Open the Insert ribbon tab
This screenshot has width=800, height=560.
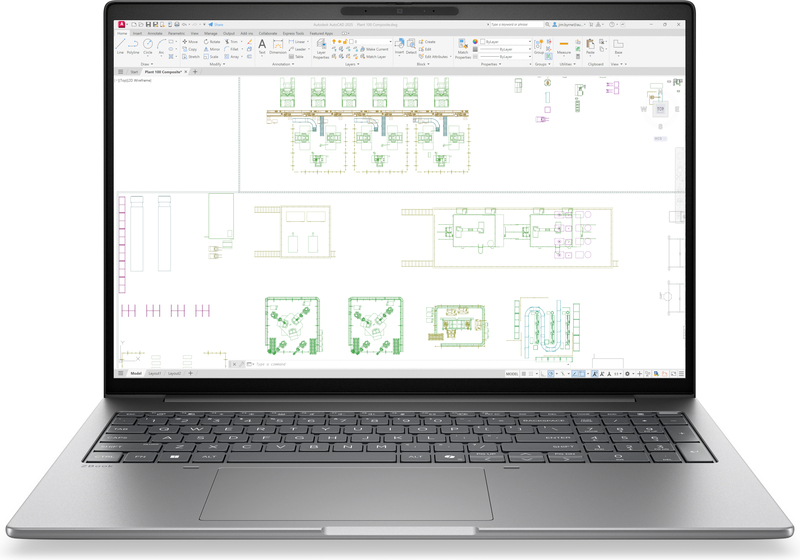[x=137, y=34]
